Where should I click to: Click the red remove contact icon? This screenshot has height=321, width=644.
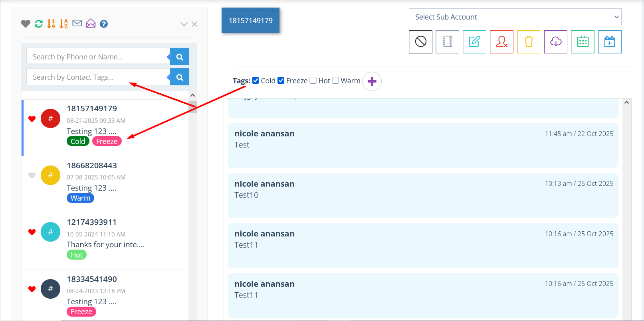[501, 42]
